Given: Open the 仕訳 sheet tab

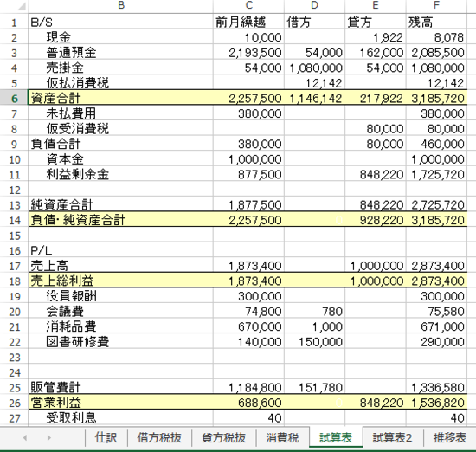Looking at the screenshot, I should 106,438.
